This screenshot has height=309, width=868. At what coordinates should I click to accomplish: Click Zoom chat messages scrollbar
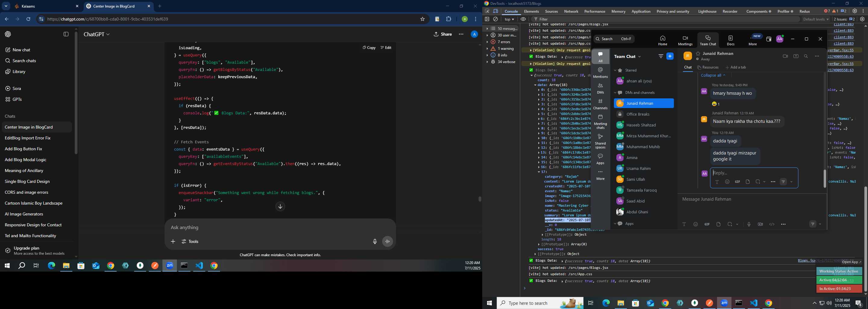coord(825,179)
